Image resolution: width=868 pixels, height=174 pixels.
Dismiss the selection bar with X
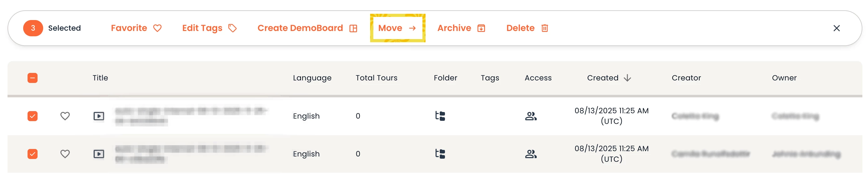pyautogui.click(x=836, y=28)
